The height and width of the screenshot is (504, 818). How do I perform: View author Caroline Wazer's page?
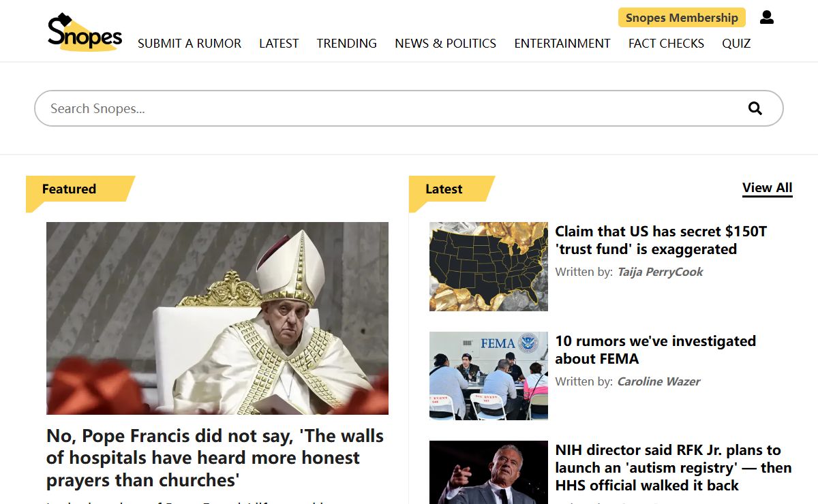point(658,381)
